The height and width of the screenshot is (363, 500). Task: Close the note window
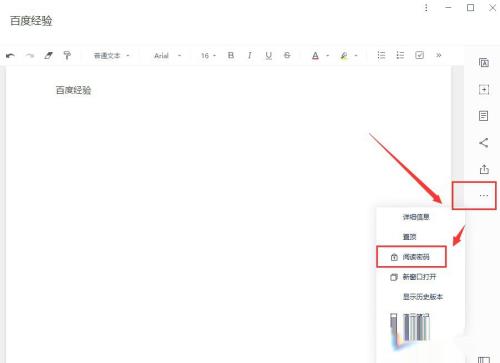click(x=492, y=7)
